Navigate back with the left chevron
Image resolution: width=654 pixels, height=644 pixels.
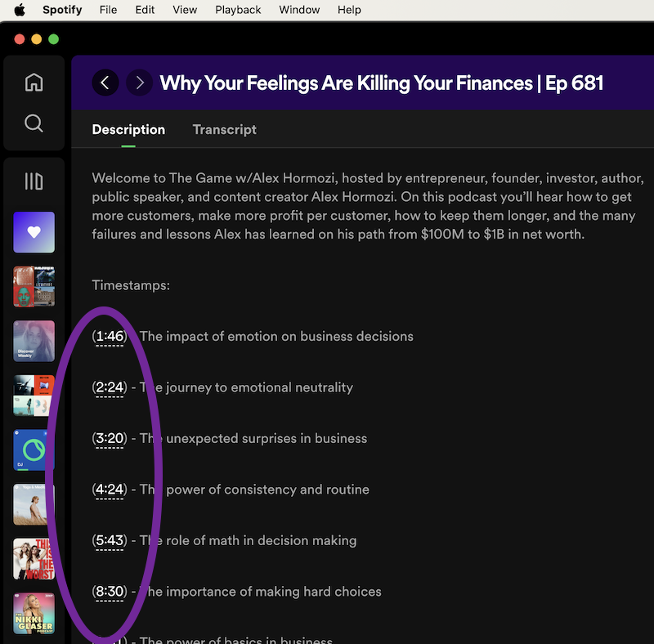[105, 83]
